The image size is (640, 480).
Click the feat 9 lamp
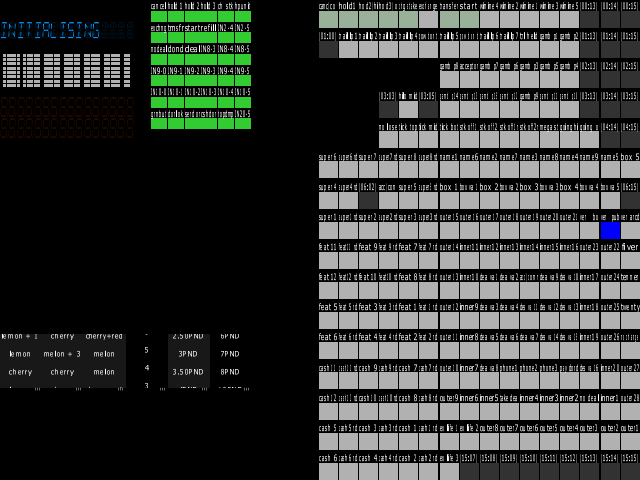click(x=368, y=261)
